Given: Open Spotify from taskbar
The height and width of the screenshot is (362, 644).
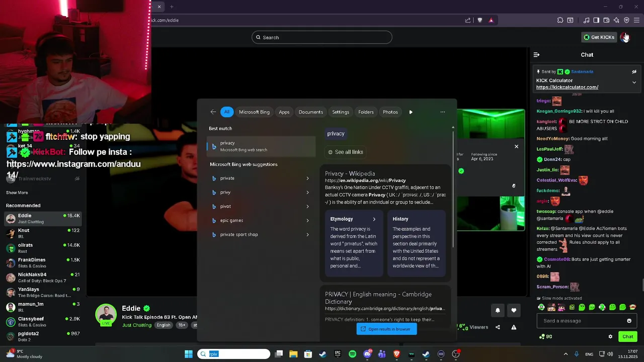Looking at the screenshot, I should [352, 354].
